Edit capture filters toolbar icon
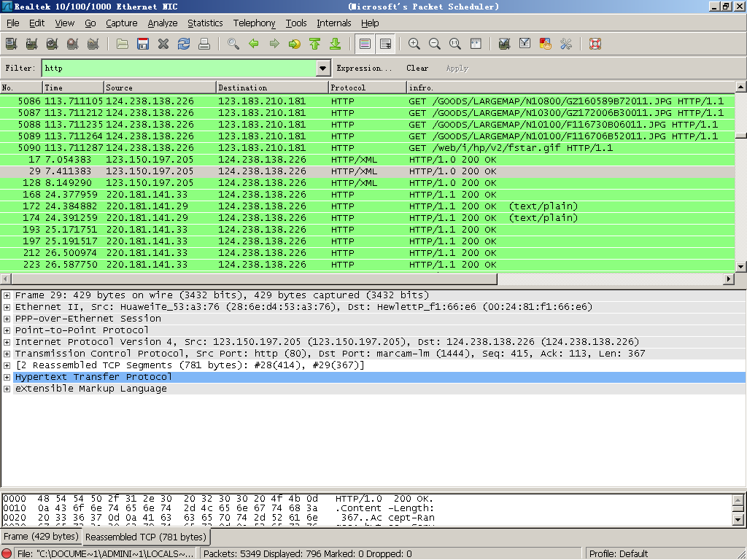 pyautogui.click(x=505, y=44)
